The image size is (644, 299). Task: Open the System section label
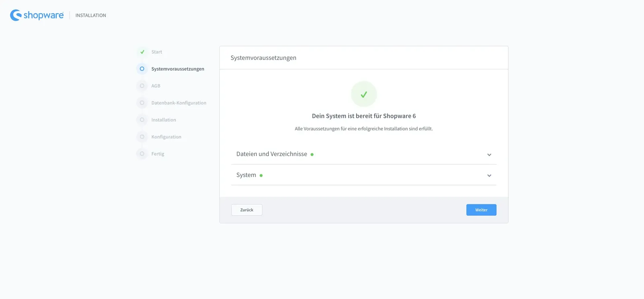(246, 175)
